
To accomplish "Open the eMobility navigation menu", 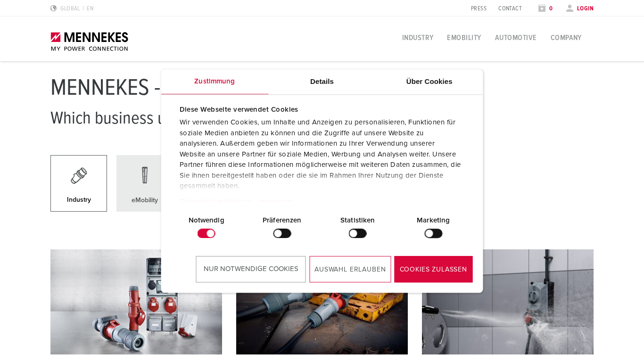I will pos(464,38).
